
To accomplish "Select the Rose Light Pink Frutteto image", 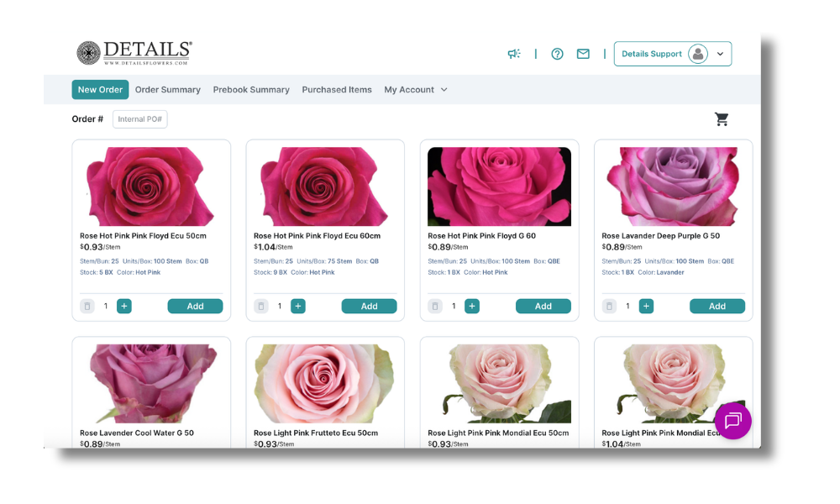I will (325, 383).
